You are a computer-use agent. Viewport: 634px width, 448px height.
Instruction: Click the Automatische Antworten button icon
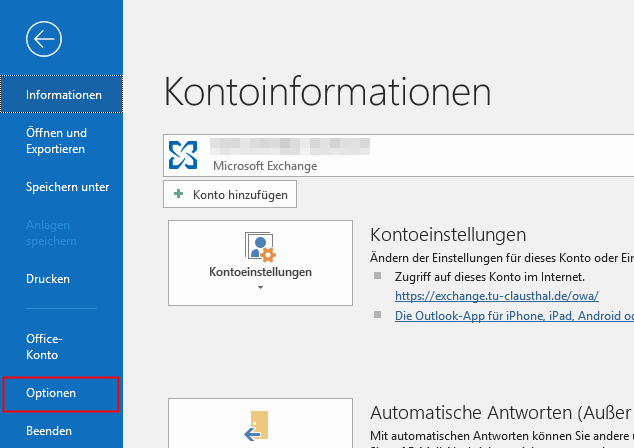[x=260, y=424]
